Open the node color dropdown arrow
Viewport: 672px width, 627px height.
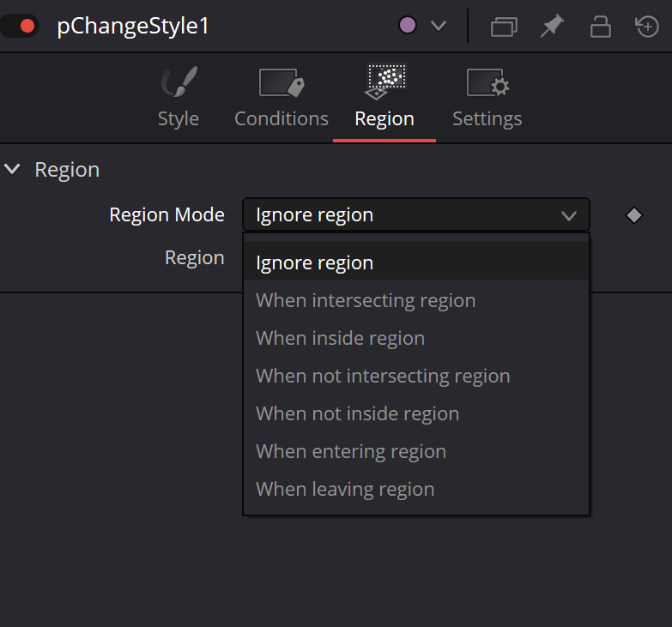tap(439, 26)
